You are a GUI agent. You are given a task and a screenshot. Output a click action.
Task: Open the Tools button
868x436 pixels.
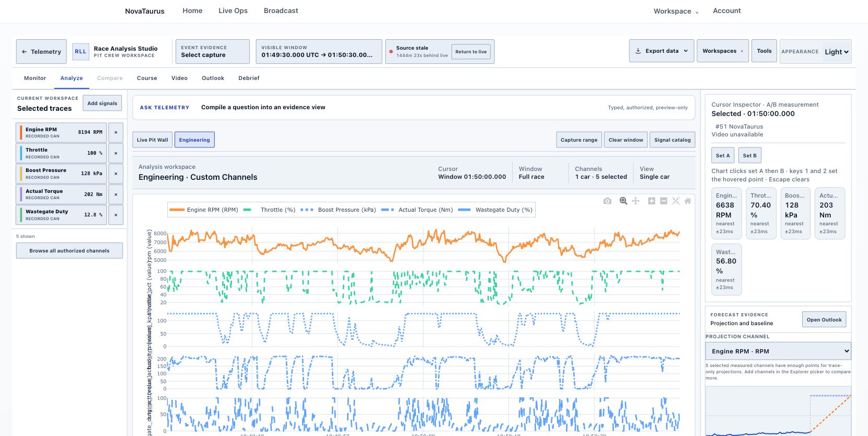(x=764, y=51)
